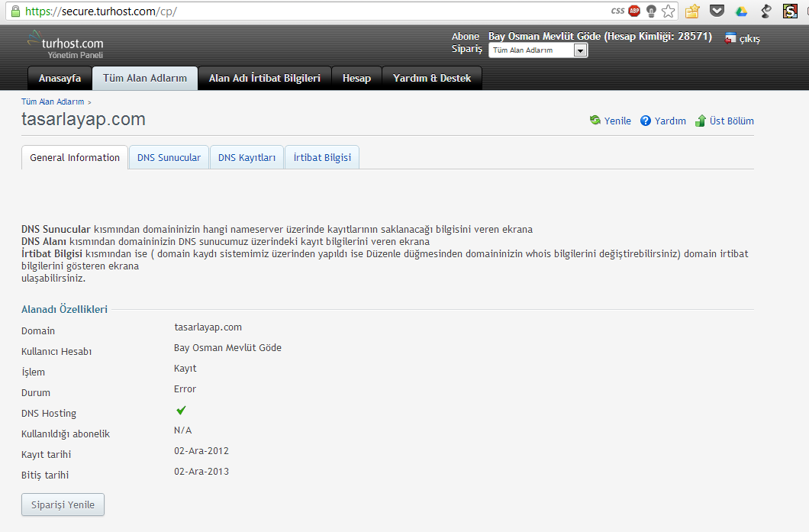Click the Bitiş tarihi field label
The width and height of the screenshot is (809, 532).
click(x=45, y=476)
